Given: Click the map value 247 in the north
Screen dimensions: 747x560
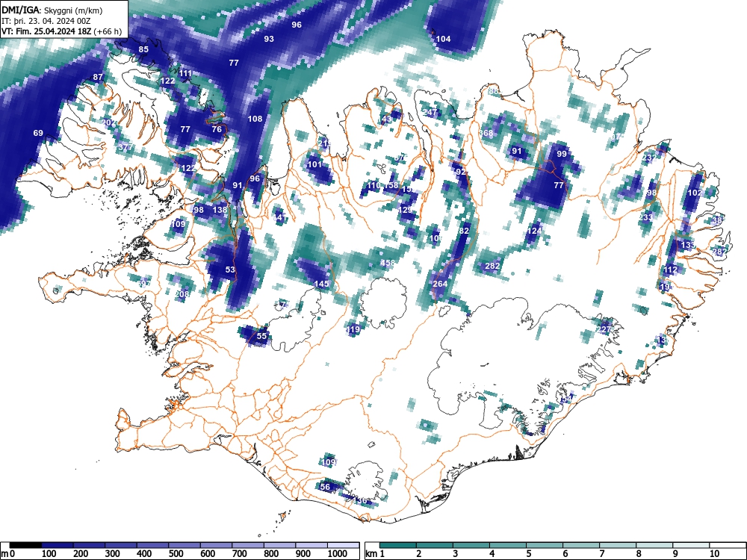Looking at the screenshot, I should 430,112.
